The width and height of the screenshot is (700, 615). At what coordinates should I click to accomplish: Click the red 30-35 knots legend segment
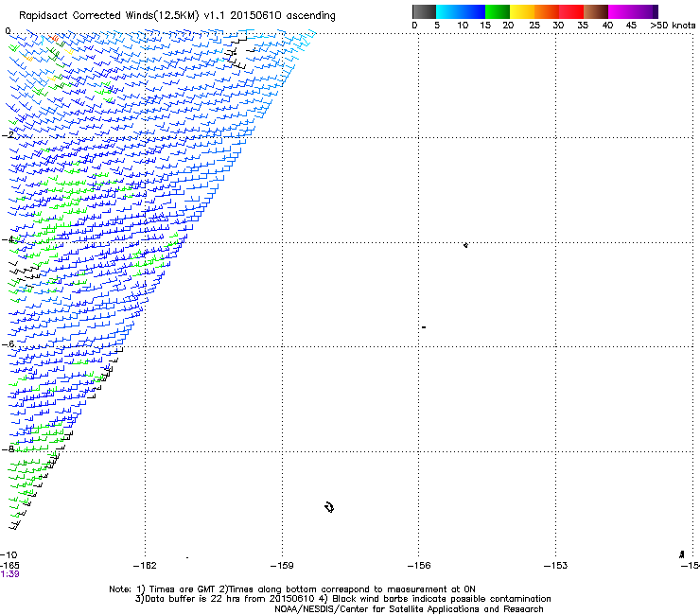[x=571, y=11]
